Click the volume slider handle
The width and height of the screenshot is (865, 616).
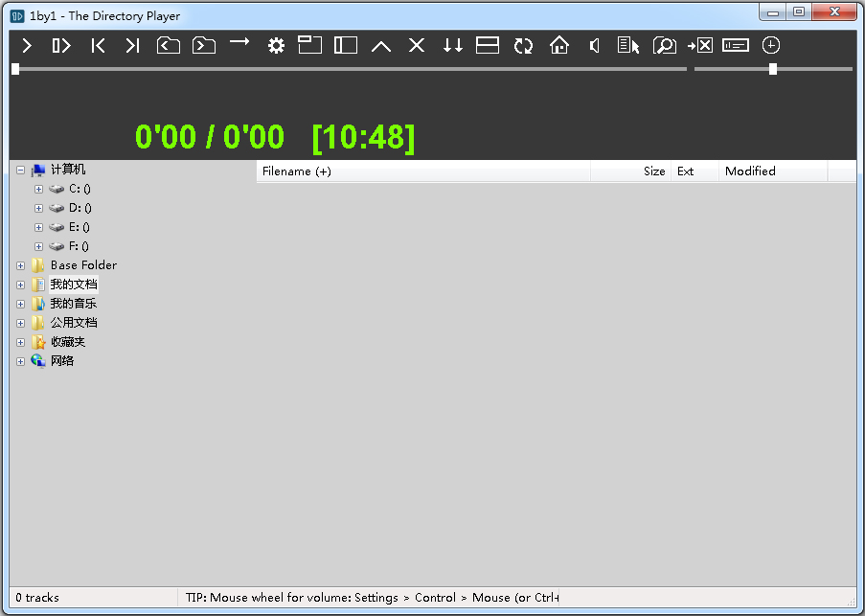tap(773, 69)
